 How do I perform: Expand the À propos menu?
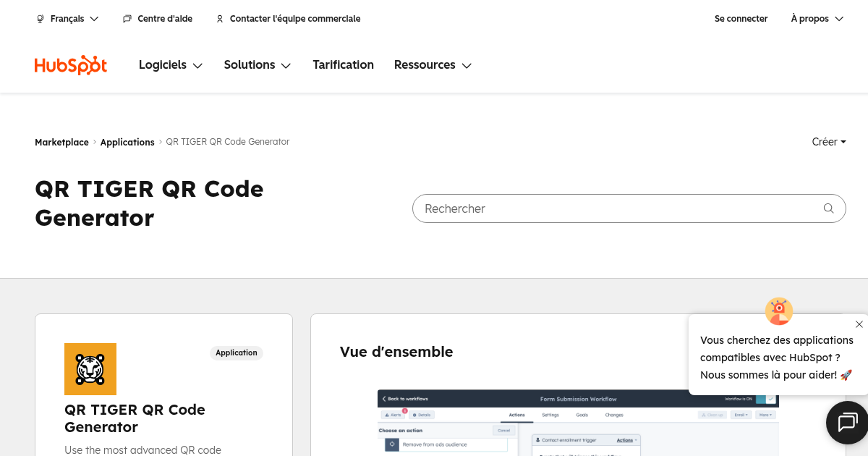pyautogui.click(x=817, y=19)
